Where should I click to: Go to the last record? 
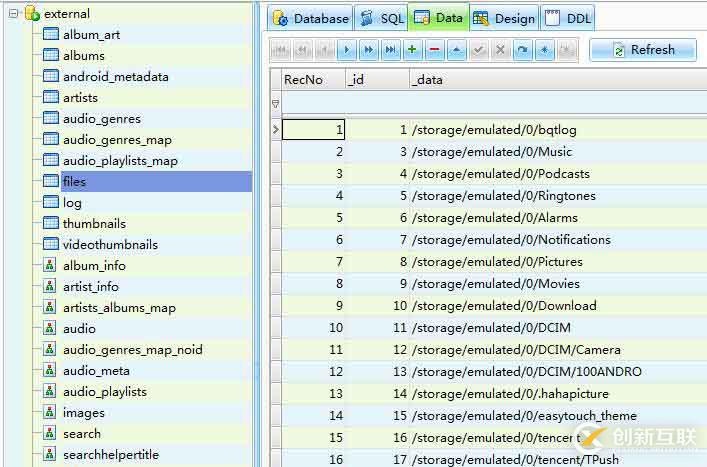[x=390, y=50]
